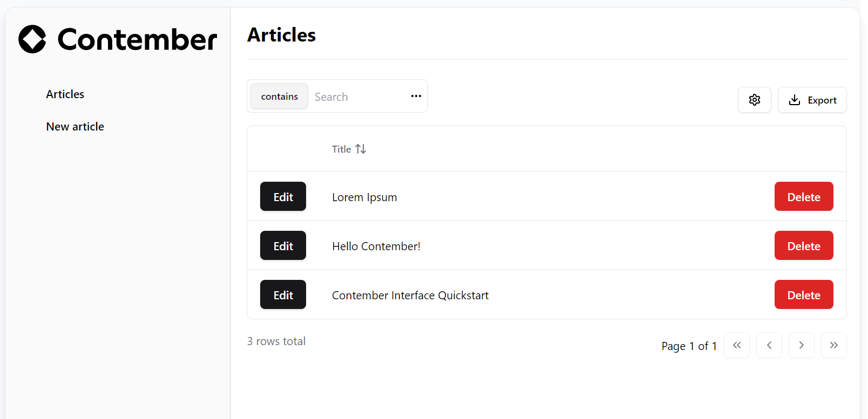Toggle Title column sort arrows
This screenshot has width=868, height=419.
361,149
